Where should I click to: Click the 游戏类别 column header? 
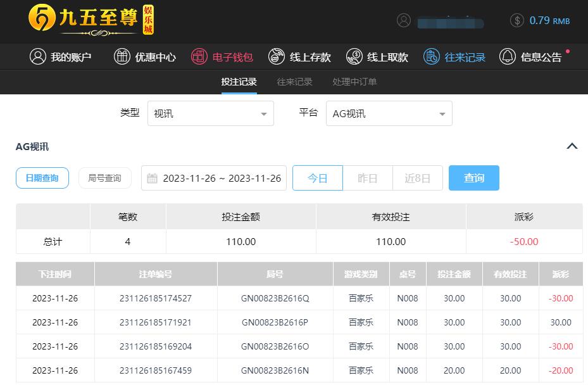[x=361, y=274]
